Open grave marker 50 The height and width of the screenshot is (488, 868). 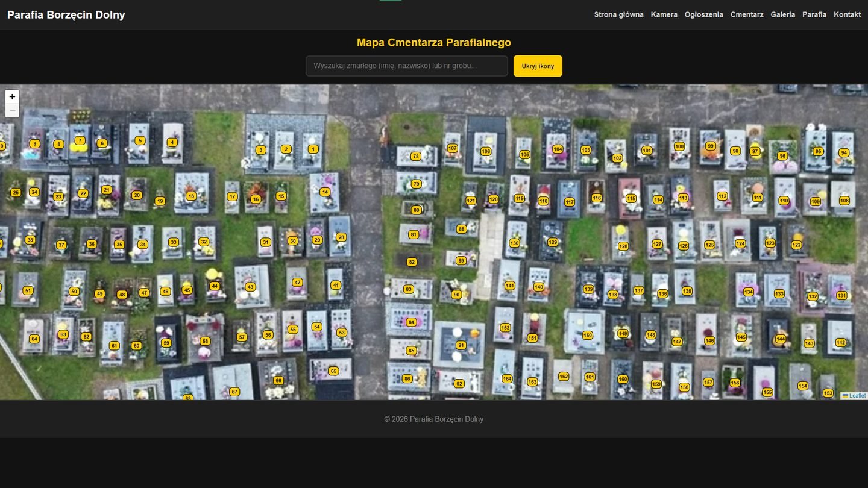pyautogui.click(x=74, y=291)
